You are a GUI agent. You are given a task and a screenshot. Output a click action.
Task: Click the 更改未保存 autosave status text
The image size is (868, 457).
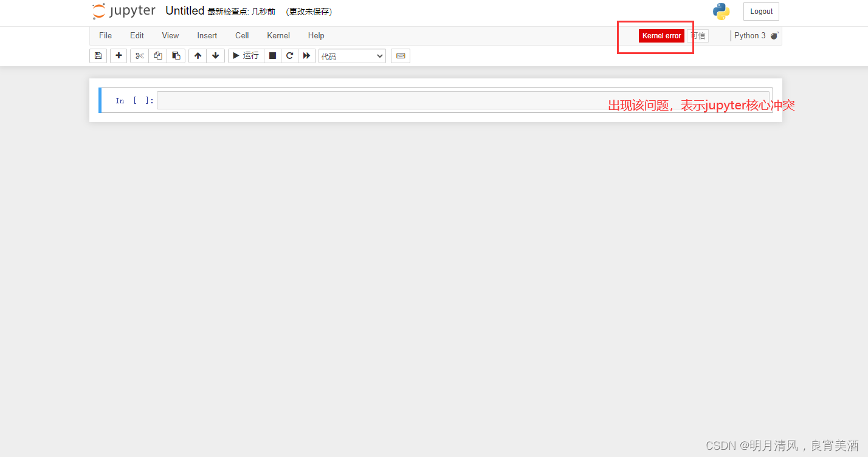[309, 12]
